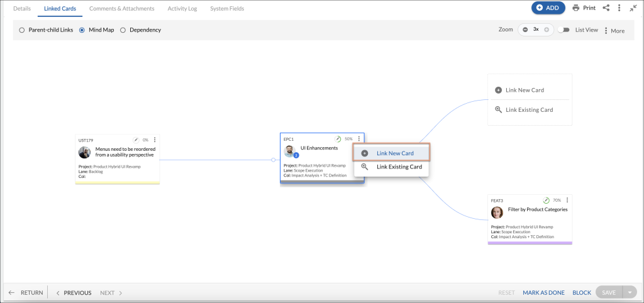Click EPC1 50% progress gauge icon
Screen dimensions: 644x303
[x=338, y=139]
